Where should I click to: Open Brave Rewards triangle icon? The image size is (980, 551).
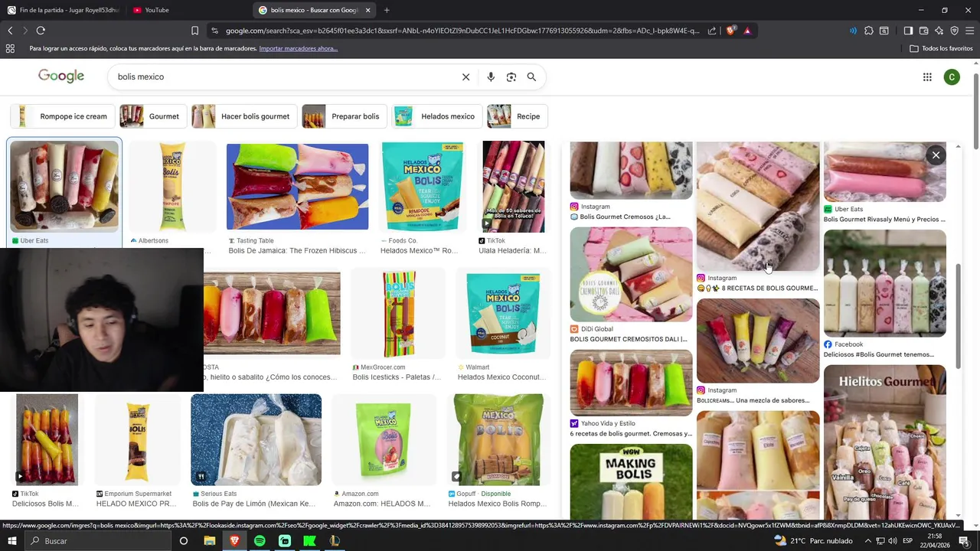(747, 31)
